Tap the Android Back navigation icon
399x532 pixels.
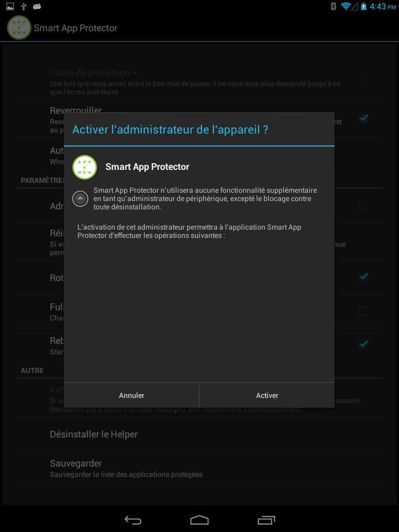click(132, 520)
